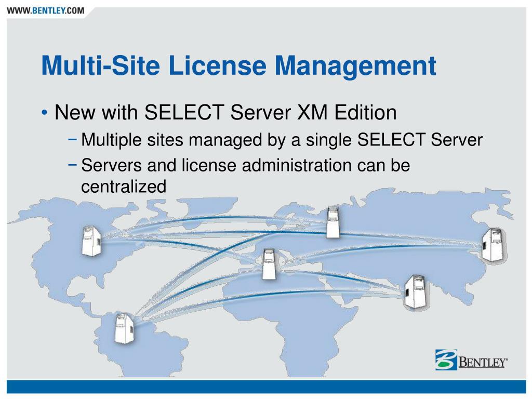Click the Bentley logo at bottom right
Viewport: 532px width, 399px height.
point(472,360)
